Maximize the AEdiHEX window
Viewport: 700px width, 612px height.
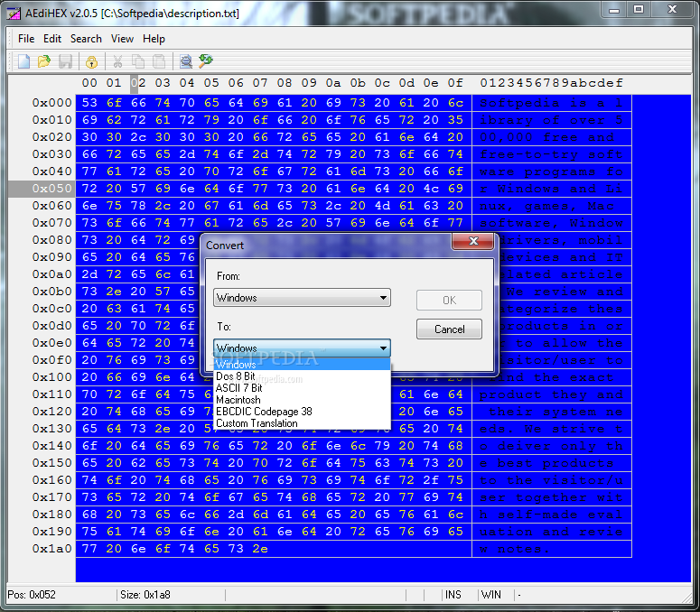(639, 10)
